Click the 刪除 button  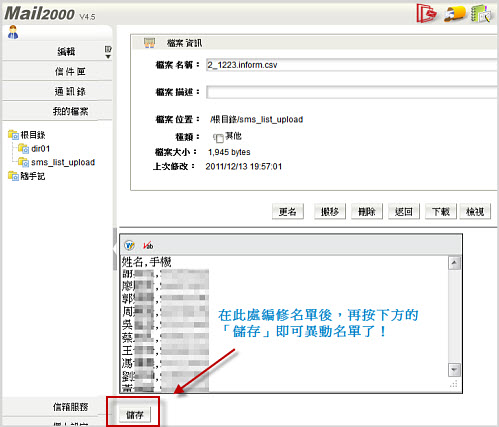click(x=367, y=211)
